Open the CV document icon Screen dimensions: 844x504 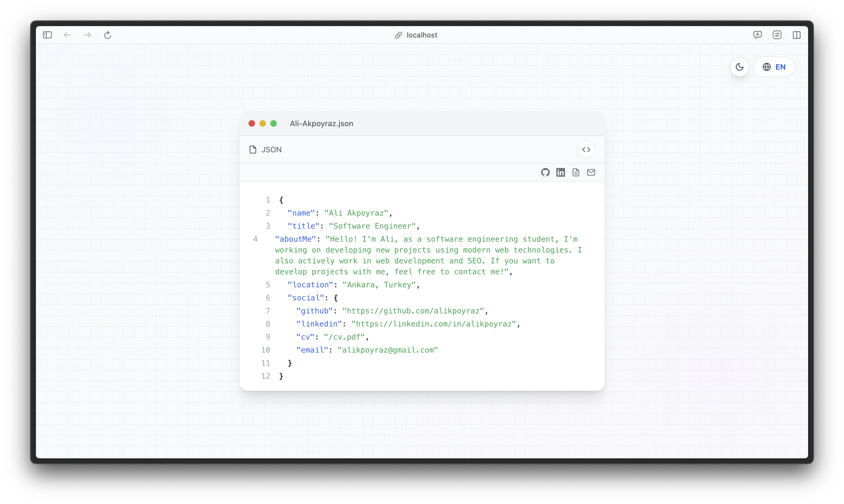tap(576, 172)
